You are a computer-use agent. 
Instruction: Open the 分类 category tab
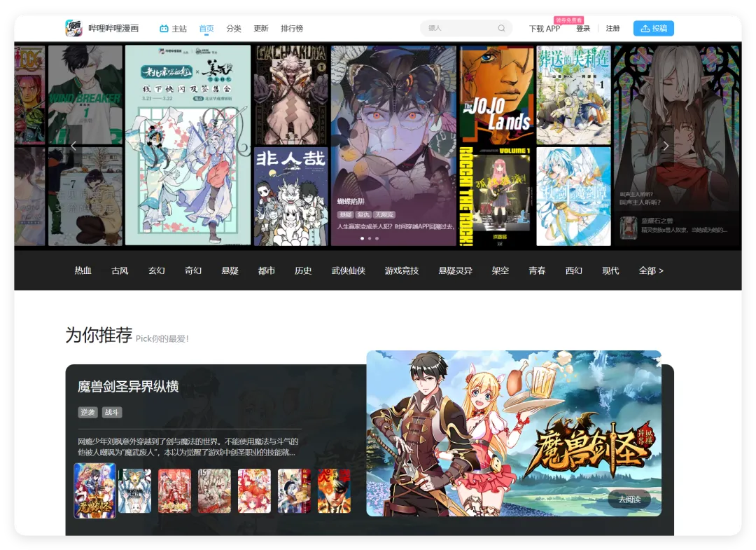coord(233,29)
